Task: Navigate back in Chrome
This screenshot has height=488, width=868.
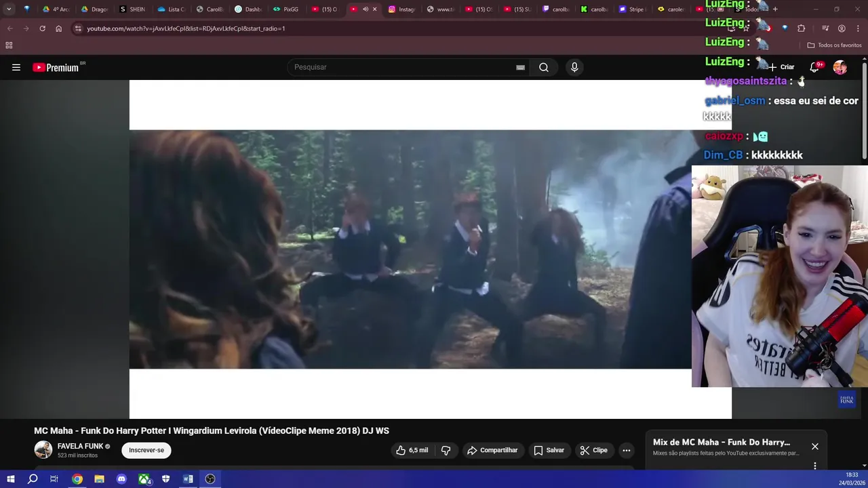Action: click(9, 28)
